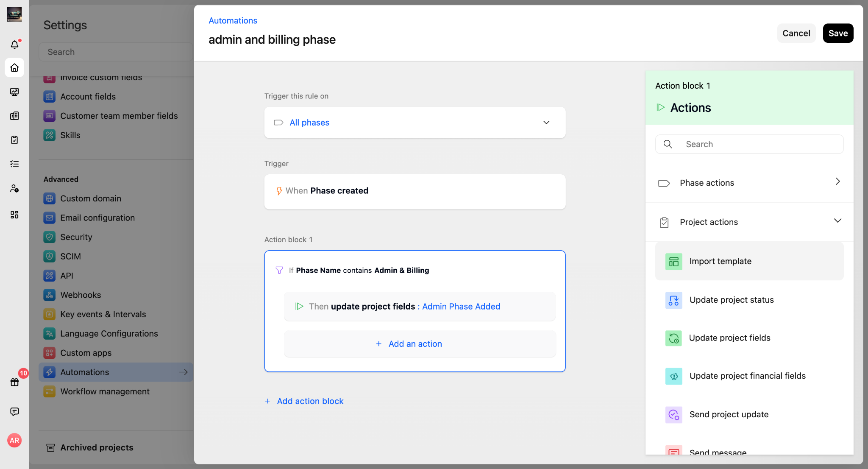Viewport: 868px width, 469px height.
Task: Click the Import template action icon
Action: point(673,262)
